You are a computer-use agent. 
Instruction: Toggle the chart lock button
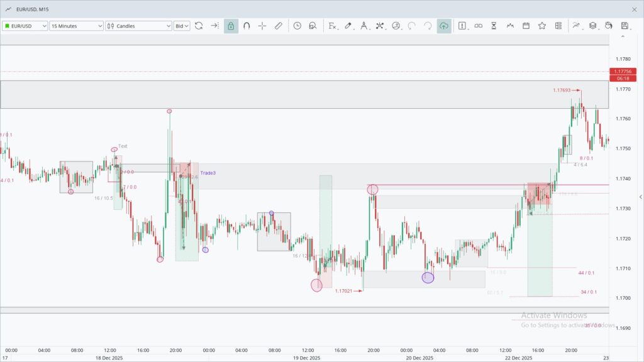[x=231, y=26]
